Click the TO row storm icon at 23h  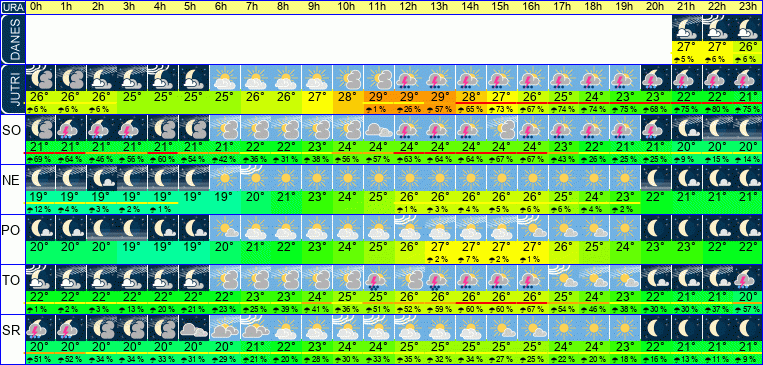tap(747, 277)
